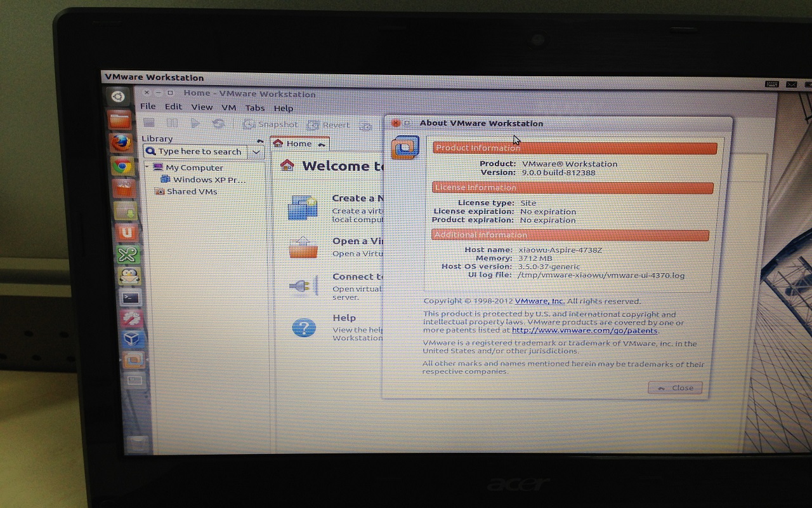Image resolution: width=812 pixels, height=508 pixels.
Task: Open snapshot manager toolbar icon
Action: click(x=365, y=126)
